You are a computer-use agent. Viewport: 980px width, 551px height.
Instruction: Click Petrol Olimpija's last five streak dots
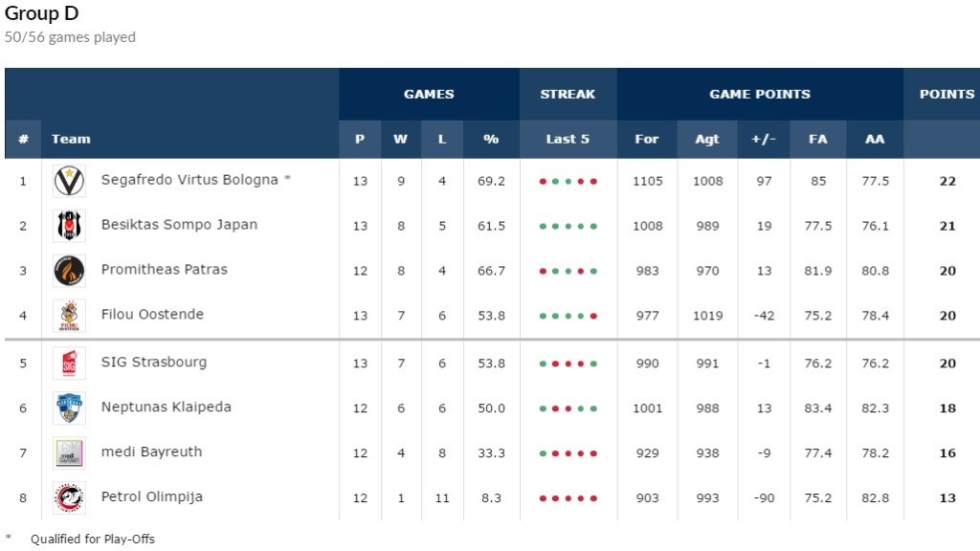pos(568,498)
